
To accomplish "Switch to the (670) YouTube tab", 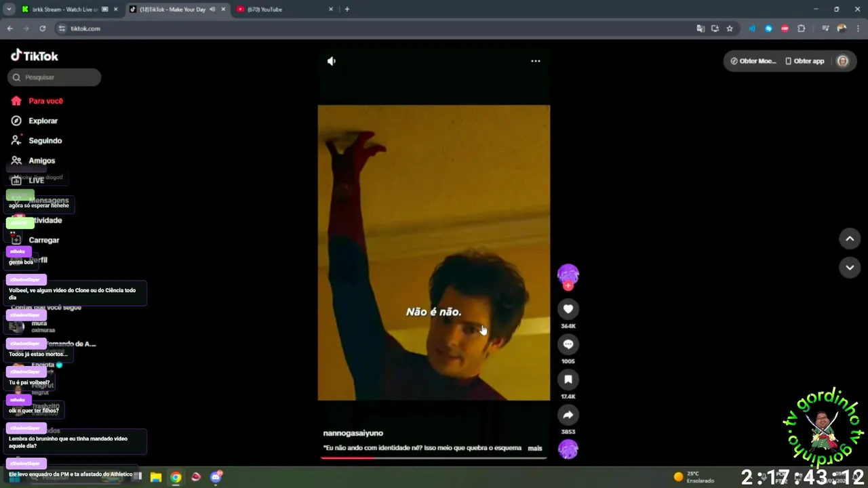I will 285,9.
